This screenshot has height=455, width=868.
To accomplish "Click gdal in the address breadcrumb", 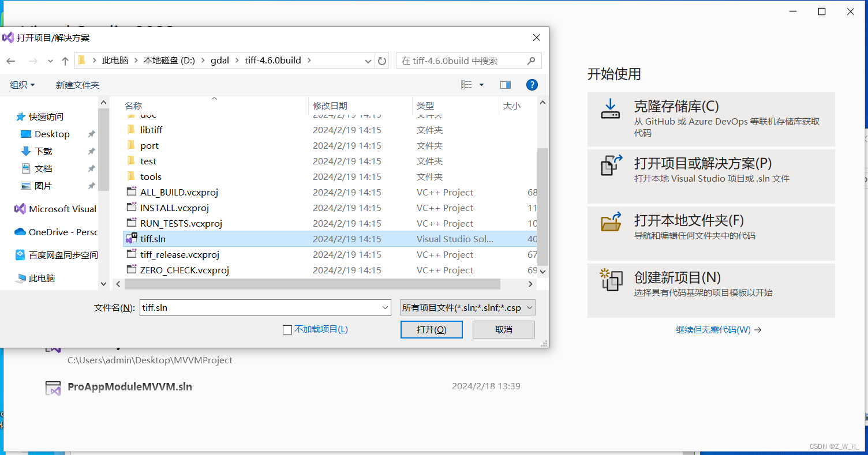I will [x=219, y=61].
